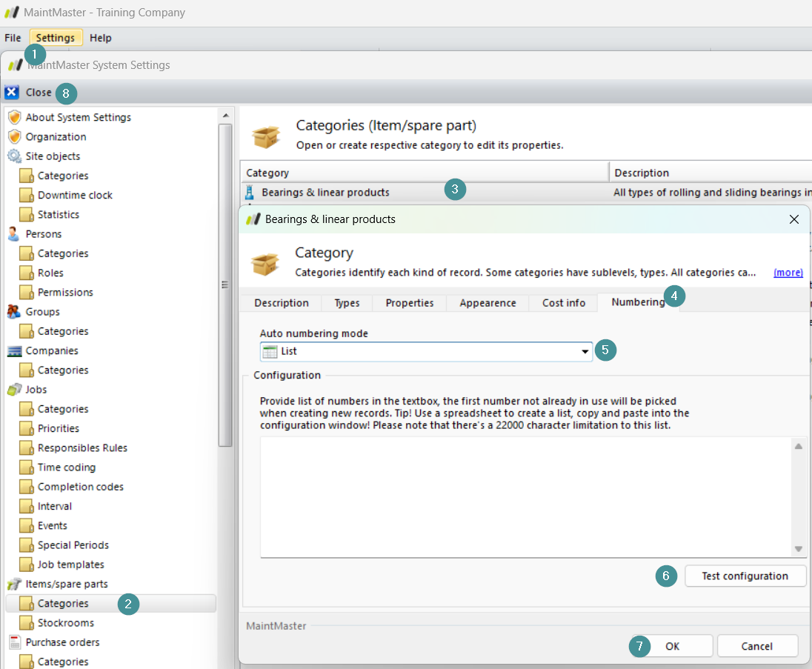Click the Items/spare parts icon
Screen dimensions: 812x669
click(14, 585)
